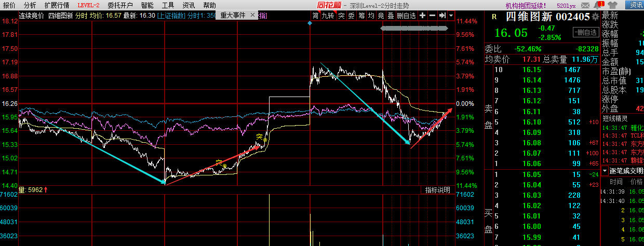Click the 筹 chip distribution button

click(361, 16)
